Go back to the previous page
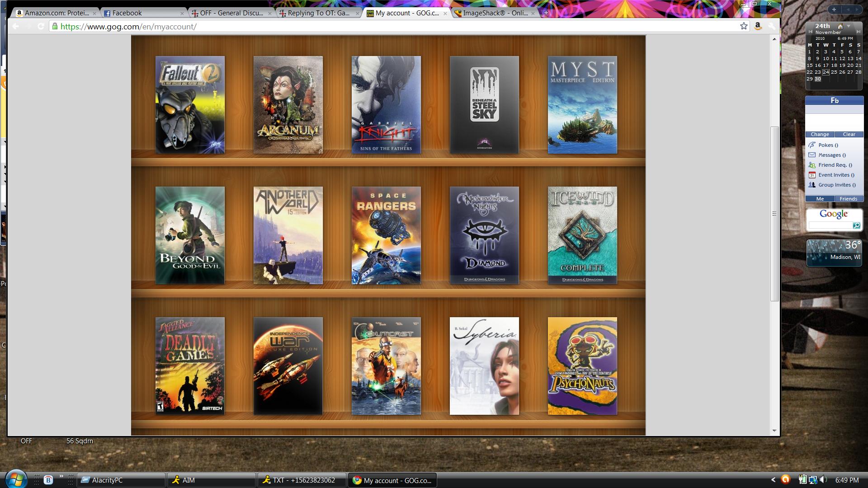Viewport: 868px width, 488px height. click(x=16, y=26)
